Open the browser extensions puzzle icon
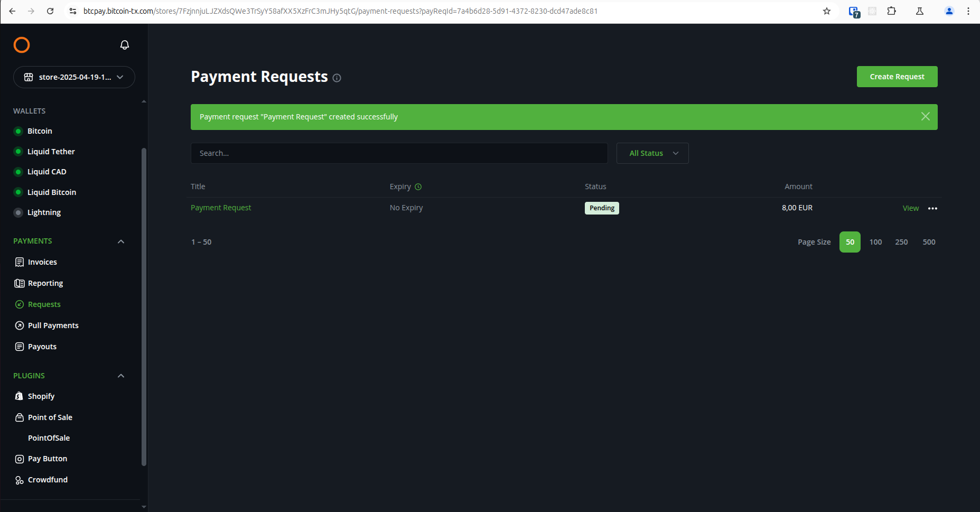980x512 pixels. tap(892, 11)
